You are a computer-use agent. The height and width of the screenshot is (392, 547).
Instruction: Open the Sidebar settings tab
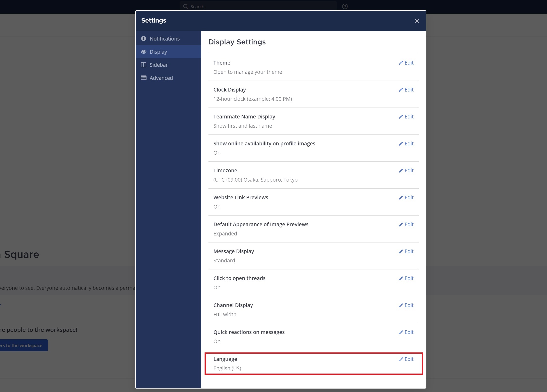(x=158, y=65)
